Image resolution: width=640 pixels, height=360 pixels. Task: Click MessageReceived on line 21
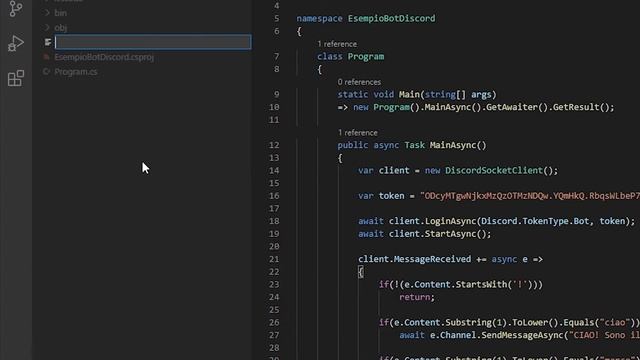point(432,259)
